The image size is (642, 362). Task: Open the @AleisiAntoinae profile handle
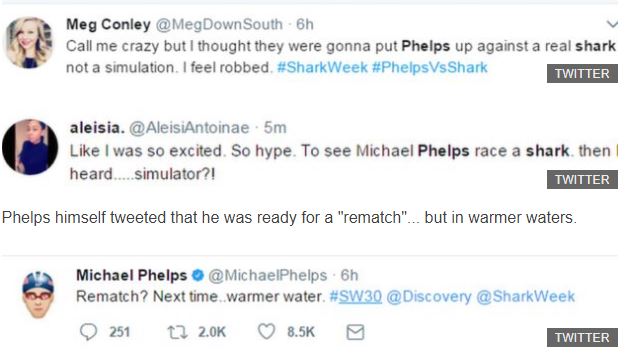tap(189, 128)
